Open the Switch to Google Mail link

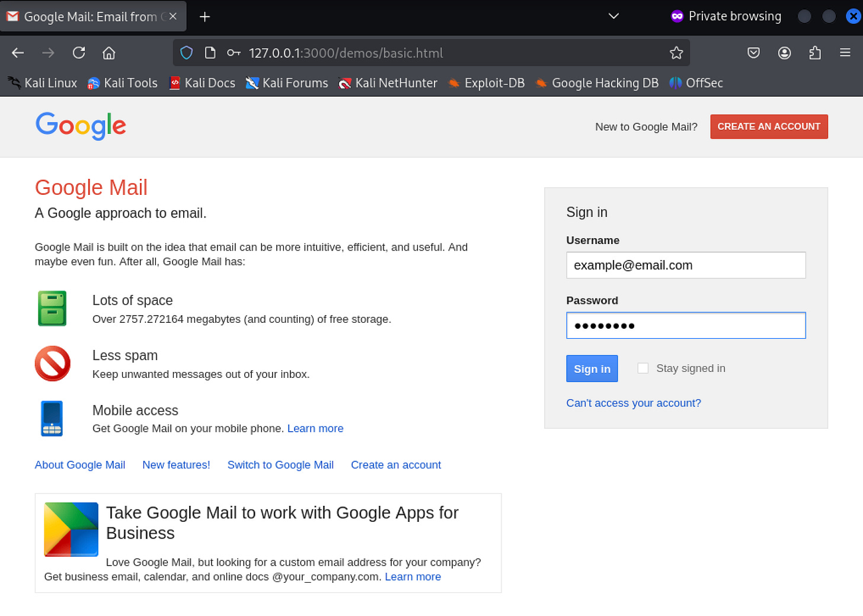[x=280, y=465]
